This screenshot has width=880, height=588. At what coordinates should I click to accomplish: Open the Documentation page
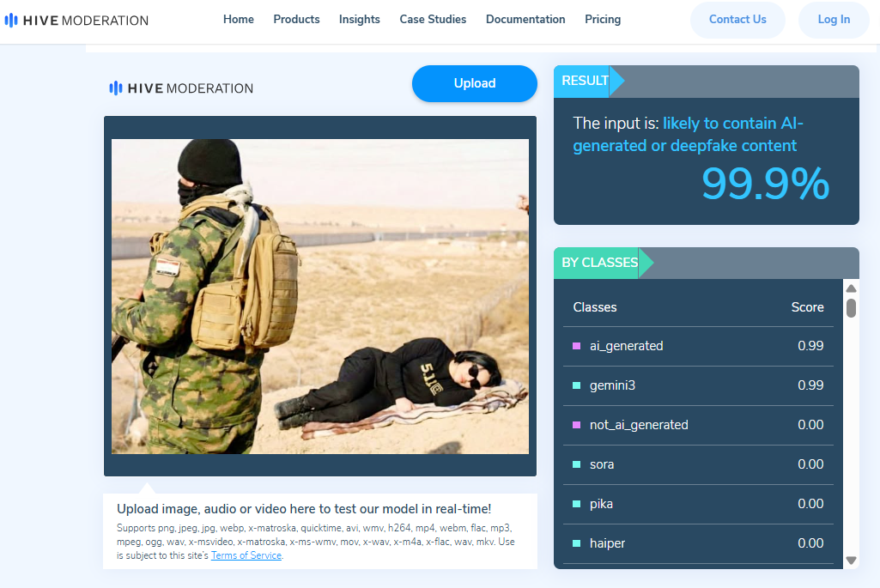(525, 19)
